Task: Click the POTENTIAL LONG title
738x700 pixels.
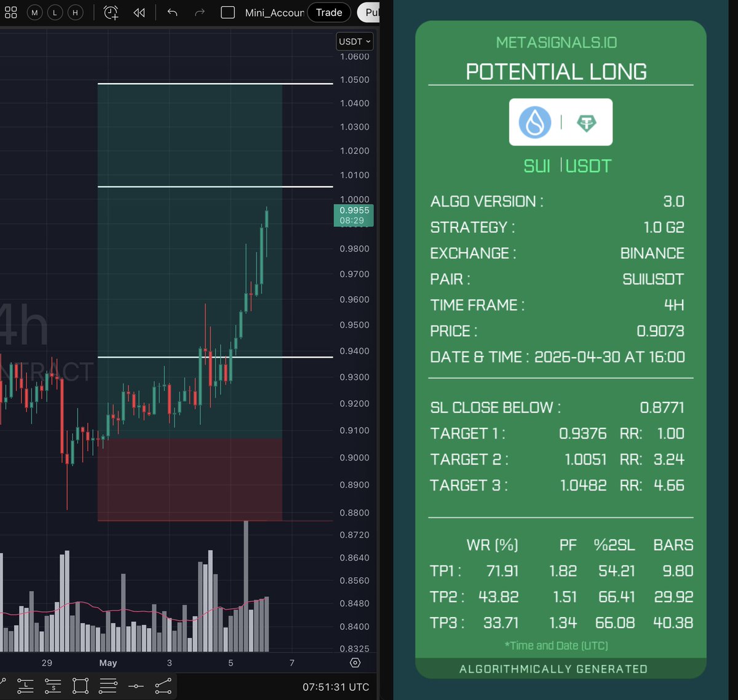Action: [557, 72]
